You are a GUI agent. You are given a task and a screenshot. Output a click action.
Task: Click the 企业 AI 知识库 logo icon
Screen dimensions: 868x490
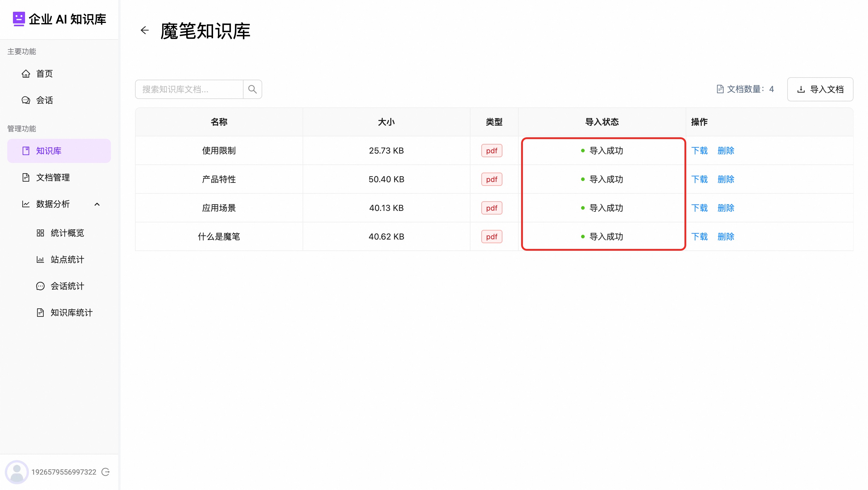click(x=19, y=19)
